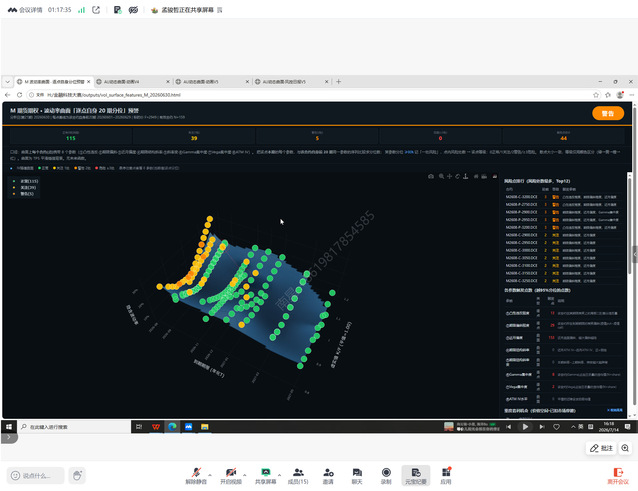Open 元宝纪要 meeting notes

[x=415, y=476]
